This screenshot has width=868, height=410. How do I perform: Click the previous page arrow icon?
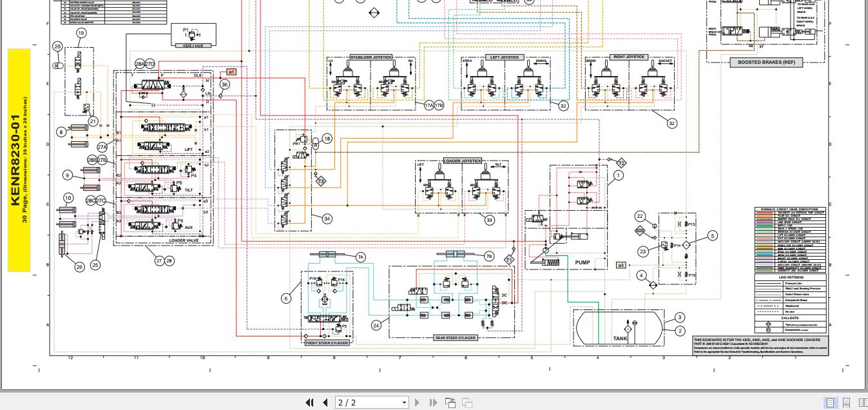coord(325,402)
